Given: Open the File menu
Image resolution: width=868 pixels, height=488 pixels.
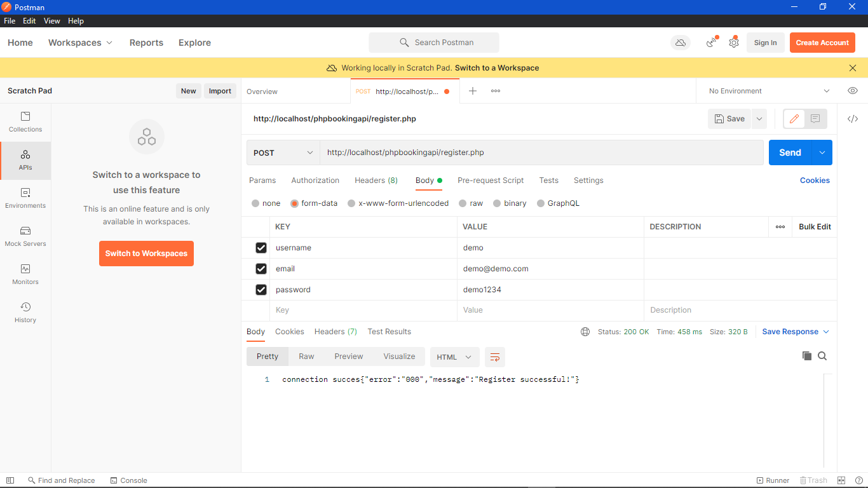Looking at the screenshot, I should click(x=10, y=21).
